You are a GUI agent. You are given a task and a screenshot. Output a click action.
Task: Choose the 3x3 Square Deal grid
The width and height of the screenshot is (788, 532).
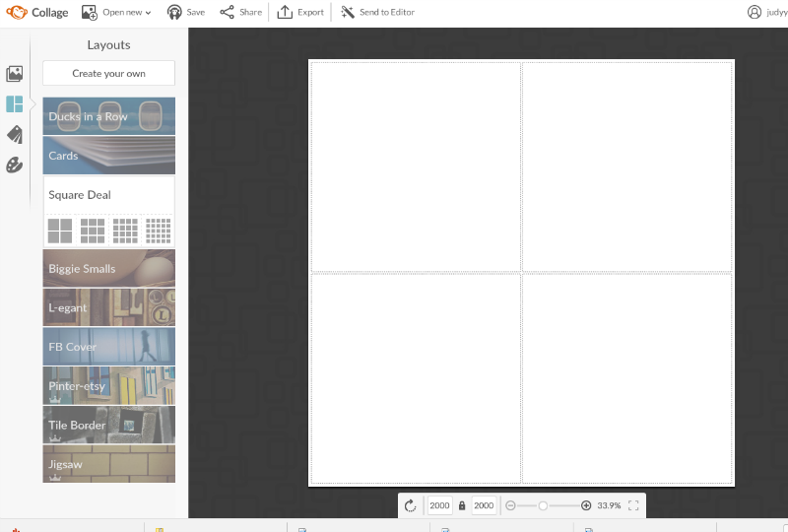coord(93,231)
